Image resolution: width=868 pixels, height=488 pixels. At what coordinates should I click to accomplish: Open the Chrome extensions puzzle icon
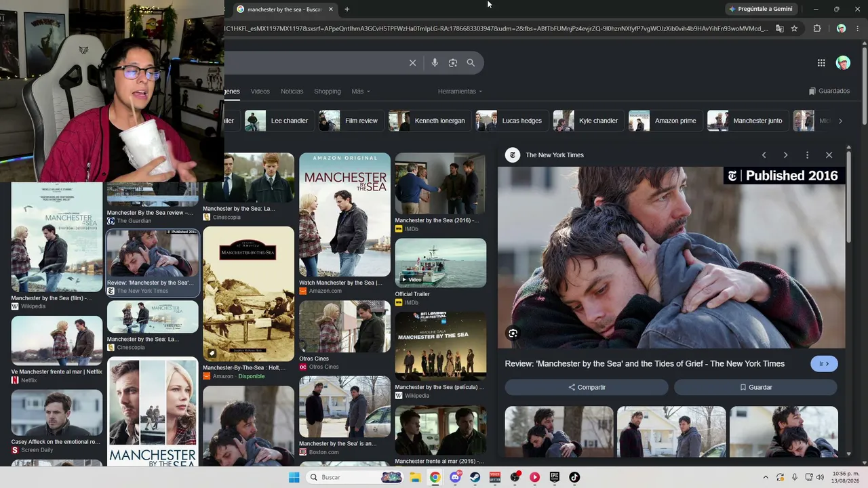coord(817,28)
